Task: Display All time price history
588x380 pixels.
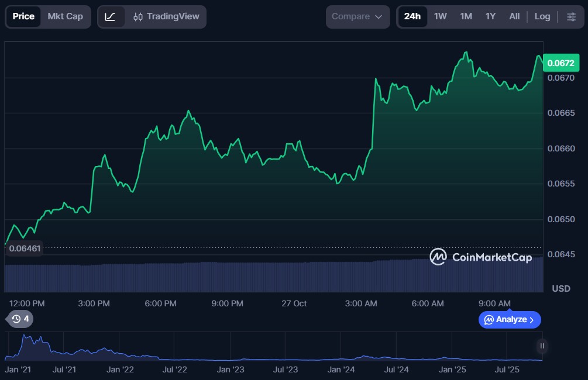Action: [514, 16]
